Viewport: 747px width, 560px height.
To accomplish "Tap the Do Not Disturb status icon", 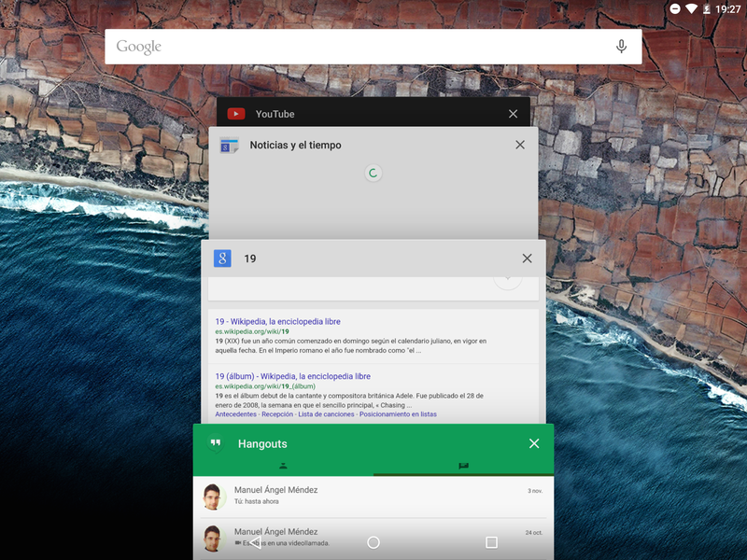I will (674, 9).
